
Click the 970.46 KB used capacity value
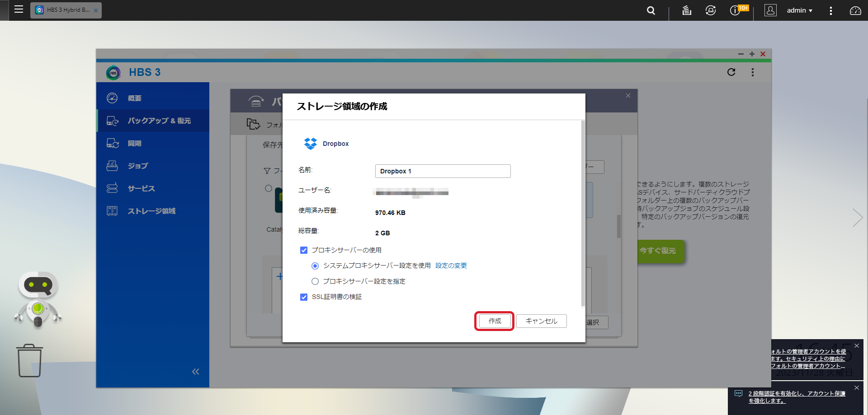click(390, 213)
